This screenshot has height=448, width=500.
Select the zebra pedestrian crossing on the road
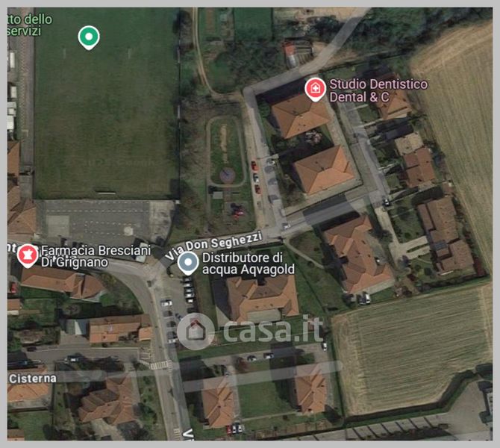pos(158,364)
